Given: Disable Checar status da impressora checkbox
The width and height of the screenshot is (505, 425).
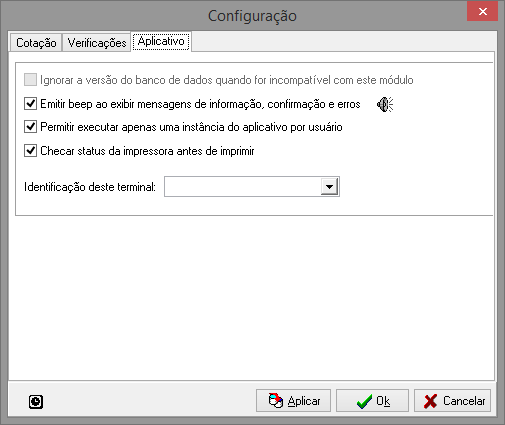Looking at the screenshot, I should (x=30, y=151).
